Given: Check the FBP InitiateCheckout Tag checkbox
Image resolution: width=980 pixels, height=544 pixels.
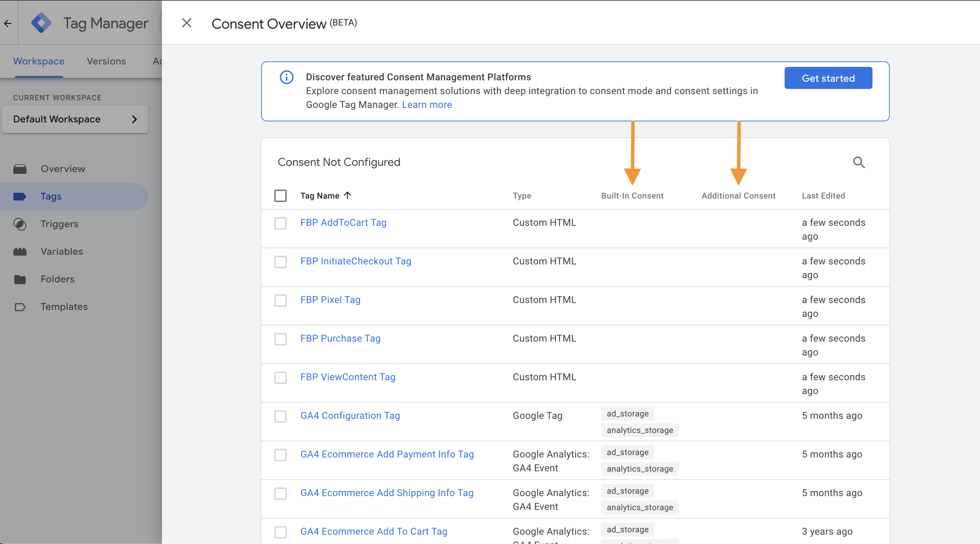Looking at the screenshot, I should pyautogui.click(x=280, y=262).
